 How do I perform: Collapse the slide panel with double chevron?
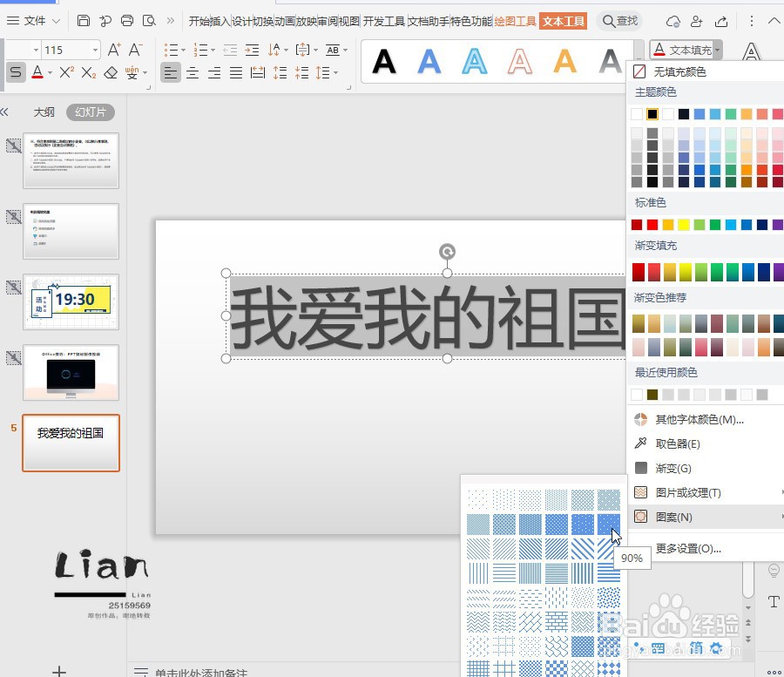[4, 112]
